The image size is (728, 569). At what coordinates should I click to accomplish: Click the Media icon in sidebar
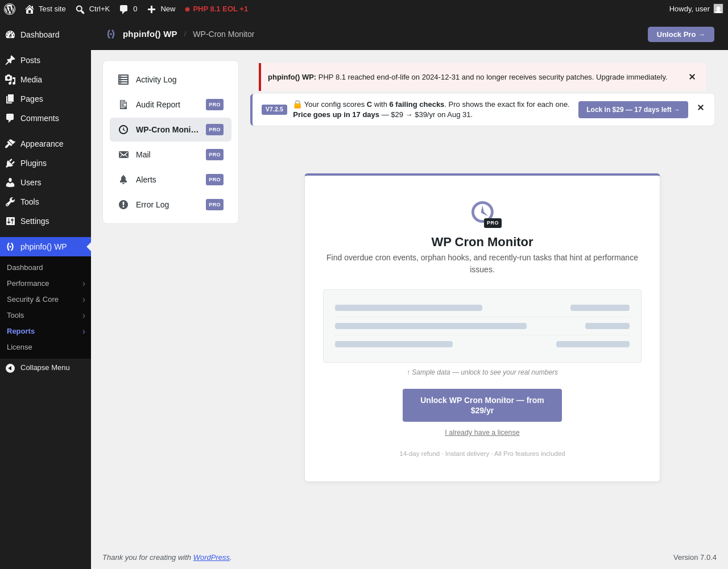click(10, 80)
